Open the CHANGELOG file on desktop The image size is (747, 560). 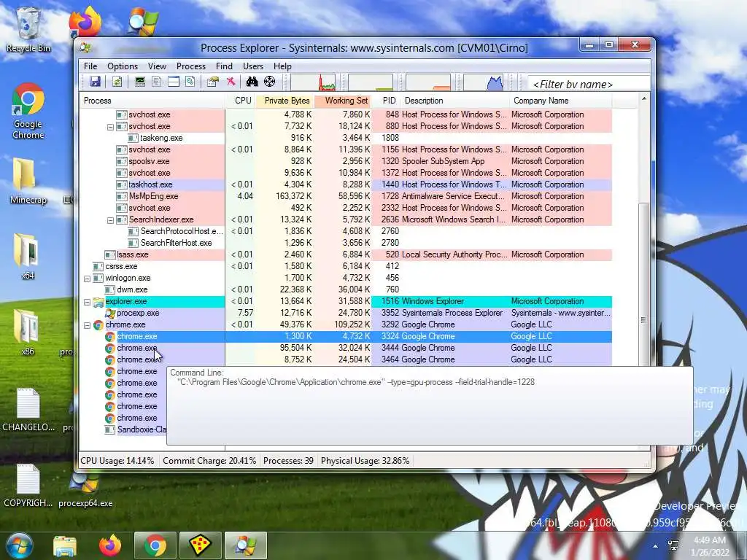pyautogui.click(x=28, y=410)
